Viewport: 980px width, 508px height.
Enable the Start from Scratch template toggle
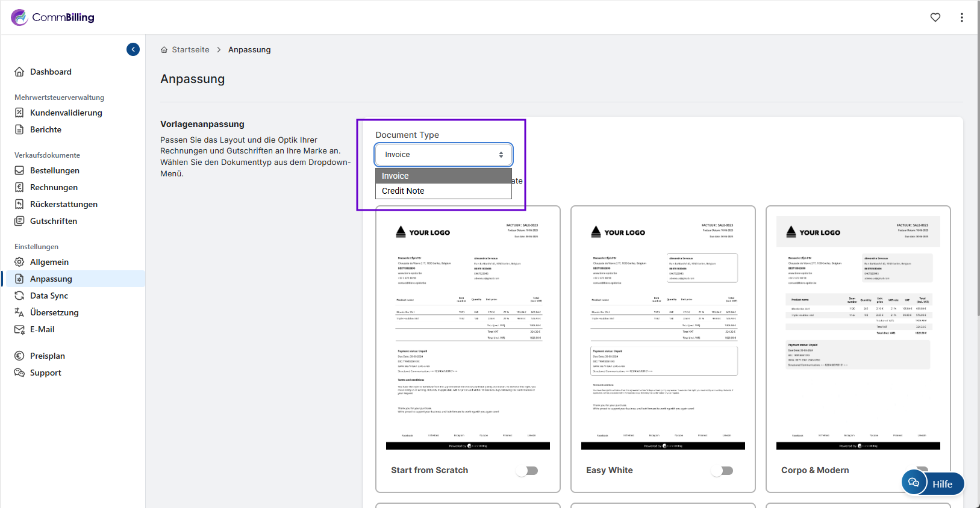(527, 471)
